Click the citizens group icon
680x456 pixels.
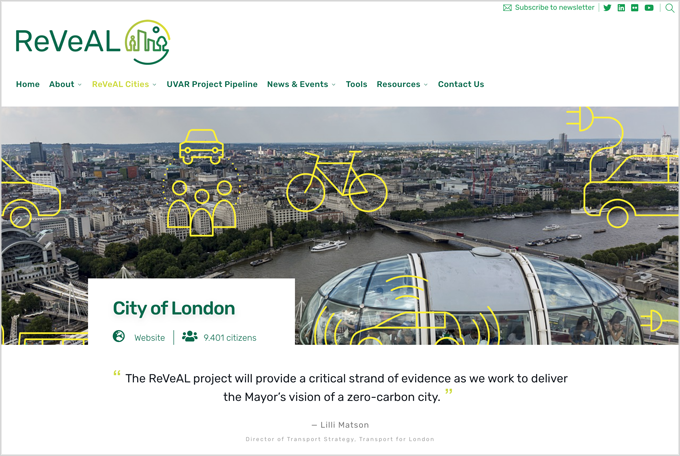click(x=190, y=336)
